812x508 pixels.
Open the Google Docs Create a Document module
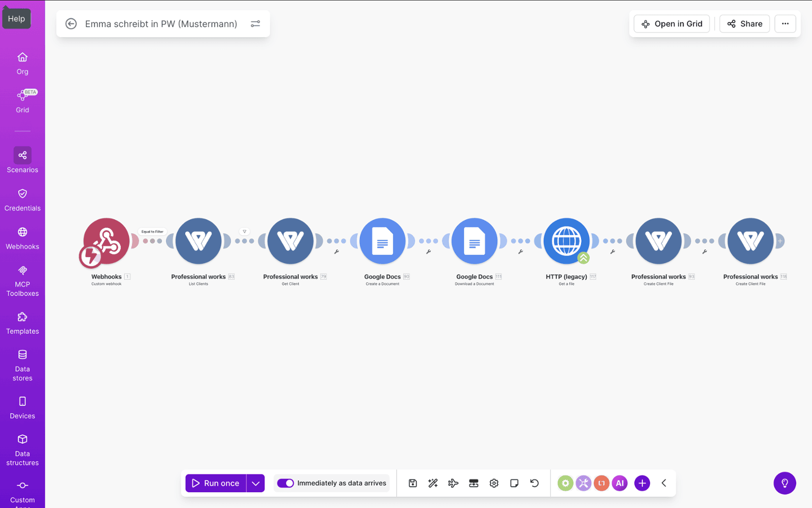point(382,241)
